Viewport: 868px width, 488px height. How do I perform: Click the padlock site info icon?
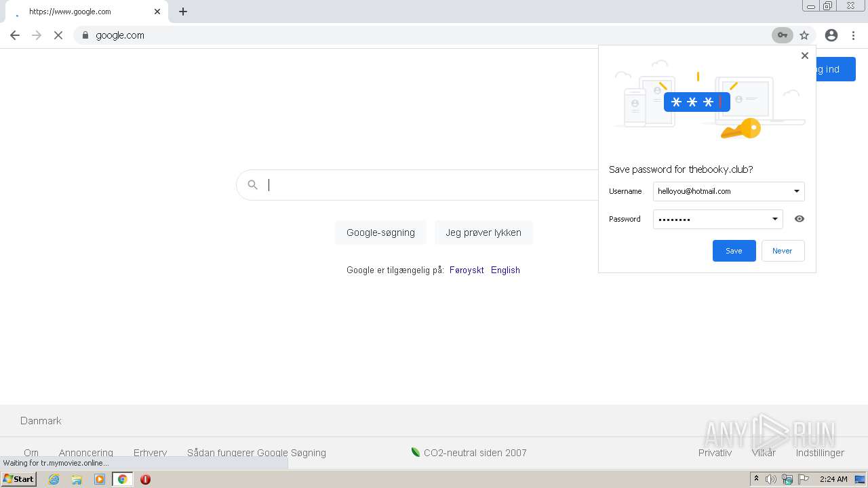(85, 35)
